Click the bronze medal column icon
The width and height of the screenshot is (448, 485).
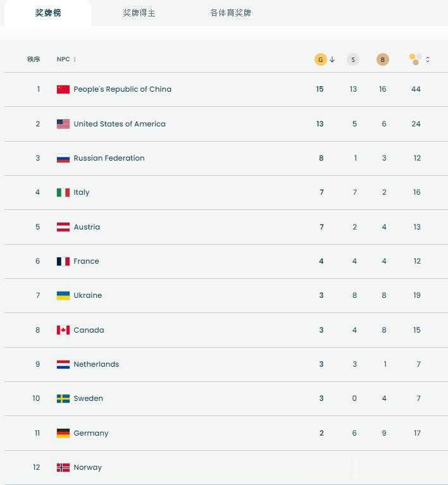tap(382, 59)
